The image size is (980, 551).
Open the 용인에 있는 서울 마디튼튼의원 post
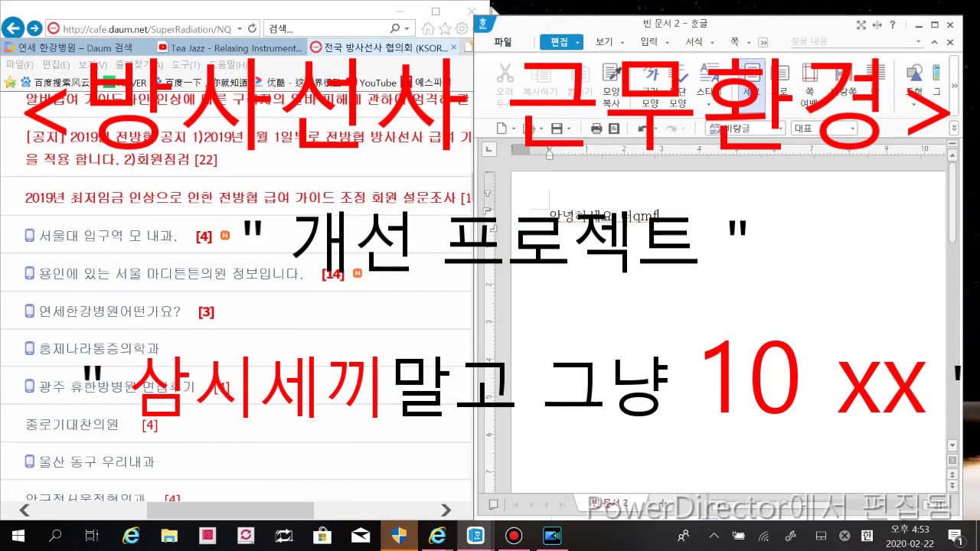click(171, 274)
